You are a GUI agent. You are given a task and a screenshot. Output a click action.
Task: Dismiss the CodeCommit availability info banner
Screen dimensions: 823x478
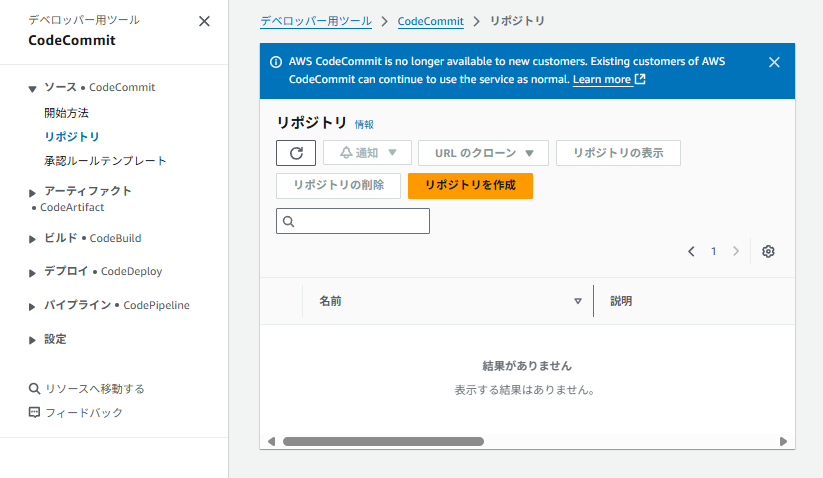774,62
